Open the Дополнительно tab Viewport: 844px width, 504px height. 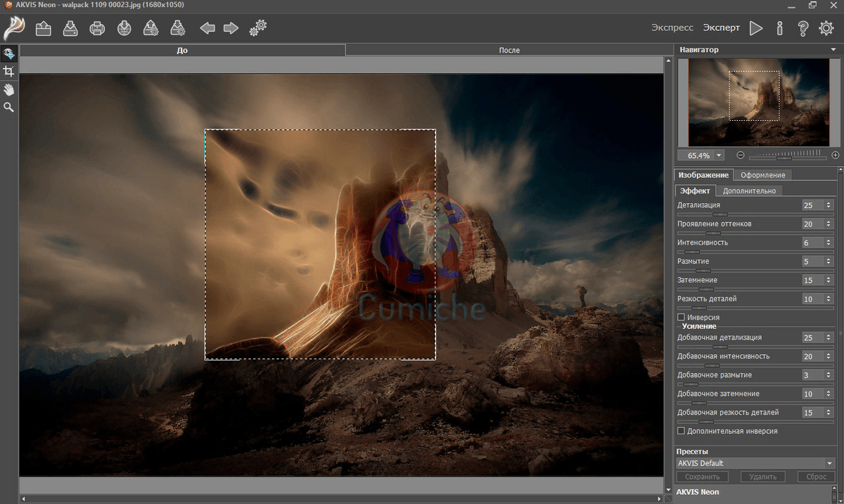(x=749, y=190)
